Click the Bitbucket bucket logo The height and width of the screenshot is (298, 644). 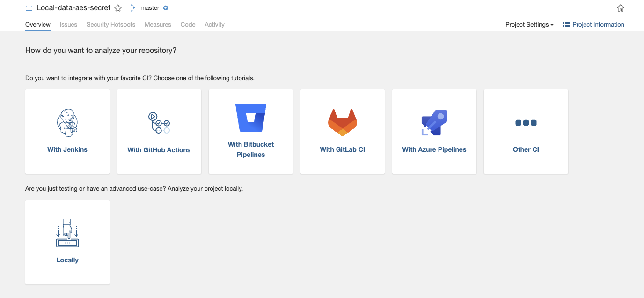point(251,118)
